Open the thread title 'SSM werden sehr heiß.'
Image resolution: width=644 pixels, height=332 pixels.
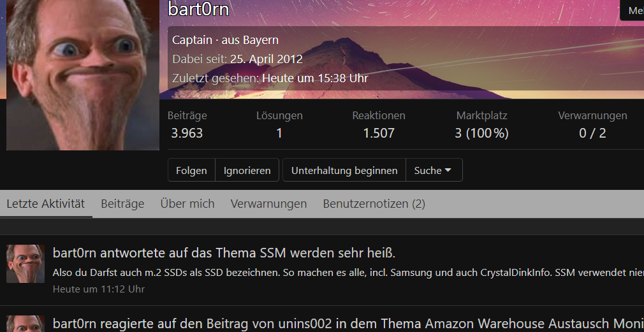[328, 253]
